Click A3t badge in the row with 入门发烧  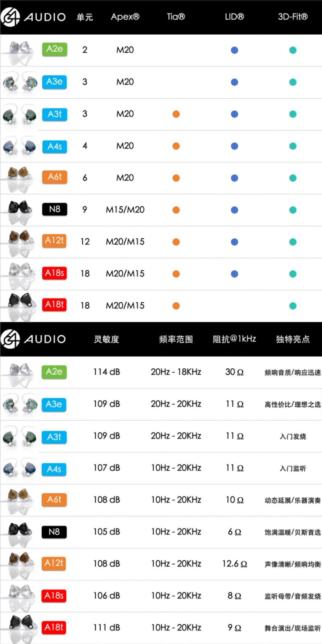click(x=54, y=437)
